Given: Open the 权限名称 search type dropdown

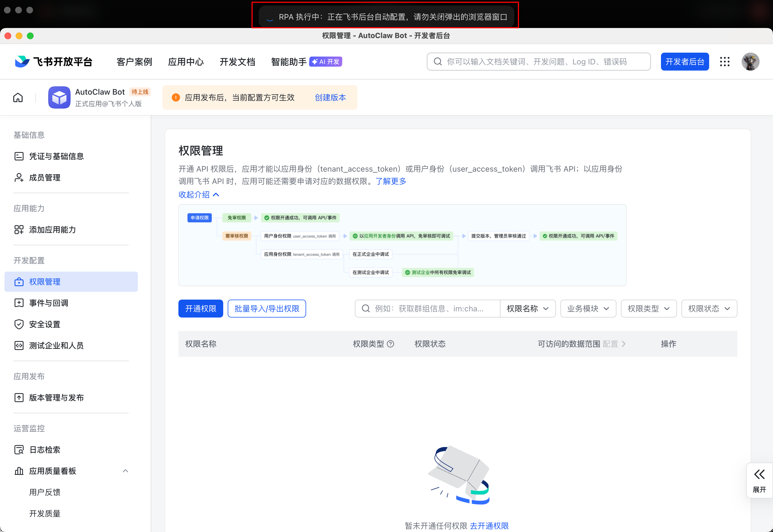Looking at the screenshot, I should tap(527, 309).
